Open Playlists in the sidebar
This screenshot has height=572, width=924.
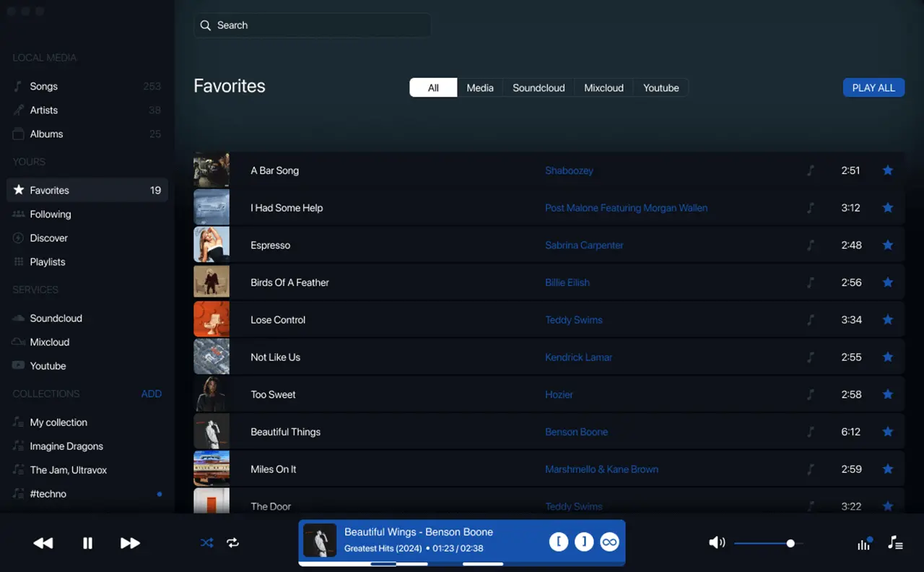coord(87,261)
